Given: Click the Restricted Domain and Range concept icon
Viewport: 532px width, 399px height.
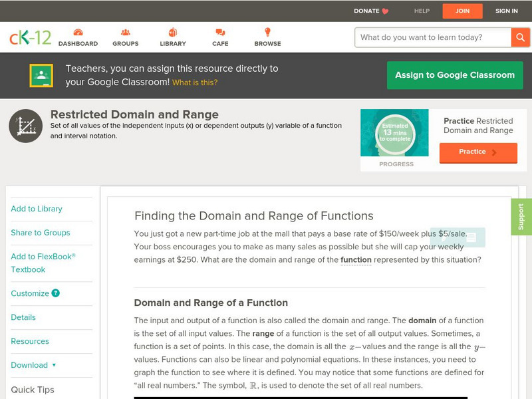Looking at the screenshot, I should coord(25,126).
